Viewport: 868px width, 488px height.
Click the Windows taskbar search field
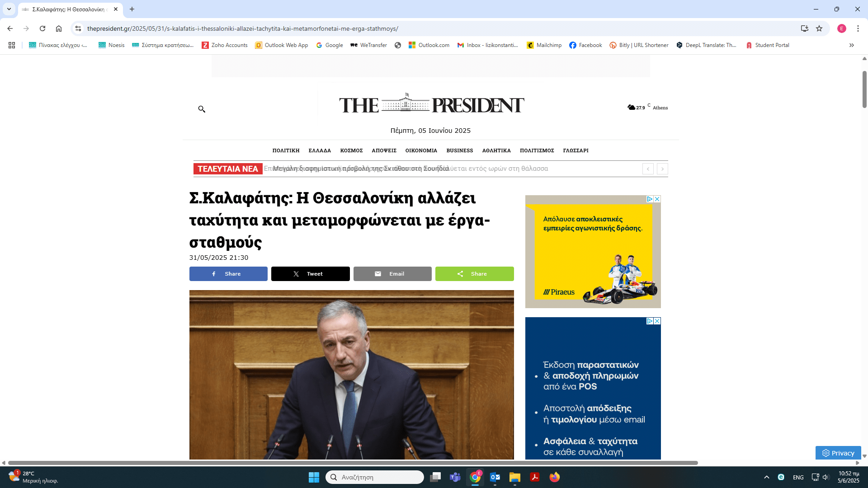(x=374, y=477)
